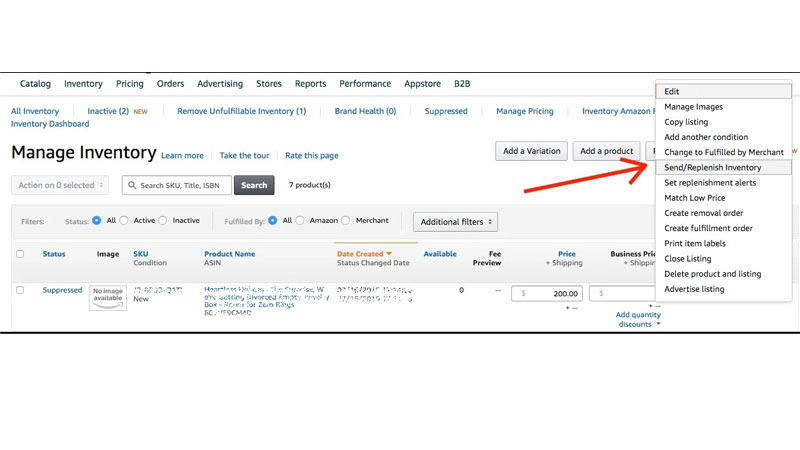This screenshot has height=450, width=800.
Task: Click the Add a Variation button
Action: coord(531,151)
